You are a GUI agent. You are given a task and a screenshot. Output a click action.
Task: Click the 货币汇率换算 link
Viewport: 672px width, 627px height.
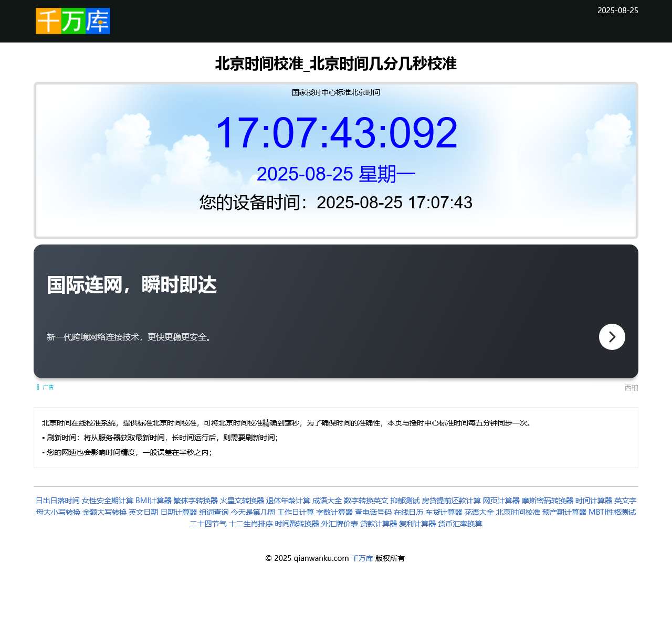(x=460, y=524)
